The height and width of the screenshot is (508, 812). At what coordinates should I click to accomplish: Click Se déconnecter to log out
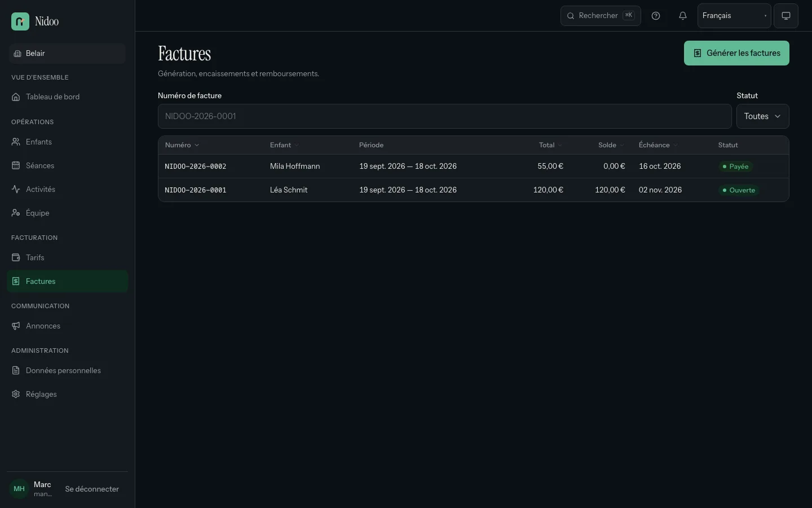coord(92,489)
